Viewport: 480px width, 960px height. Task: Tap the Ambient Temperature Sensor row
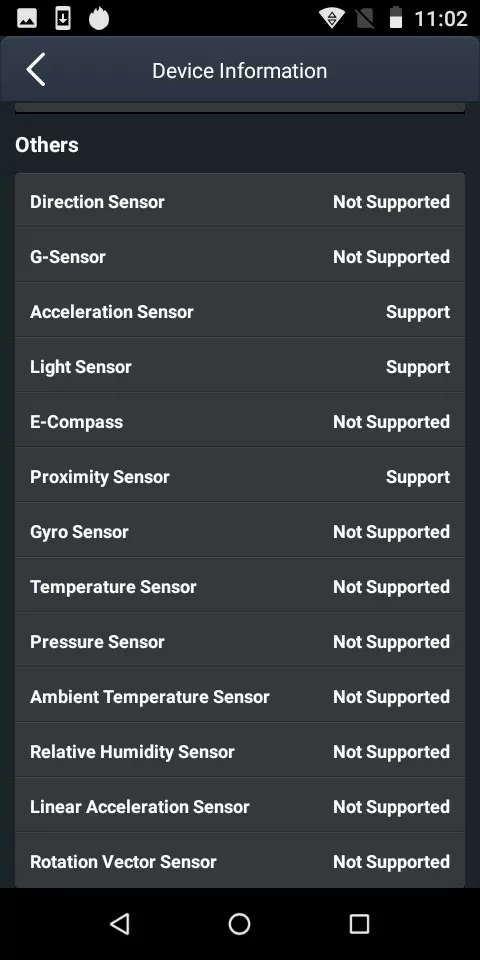[x=240, y=697]
